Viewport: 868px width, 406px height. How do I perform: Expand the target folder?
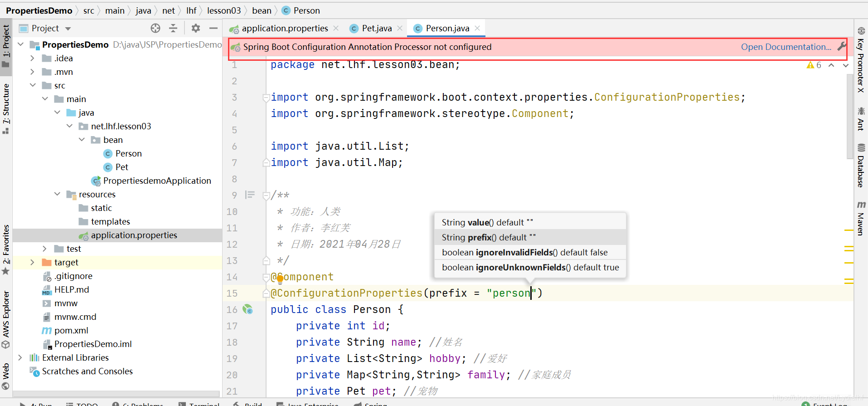point(32,262)
